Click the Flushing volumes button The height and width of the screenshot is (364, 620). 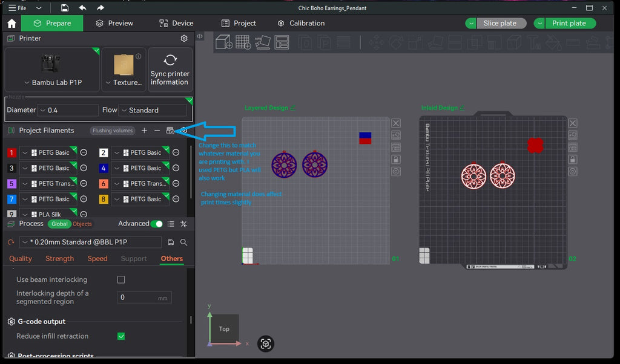coord(113,130)
